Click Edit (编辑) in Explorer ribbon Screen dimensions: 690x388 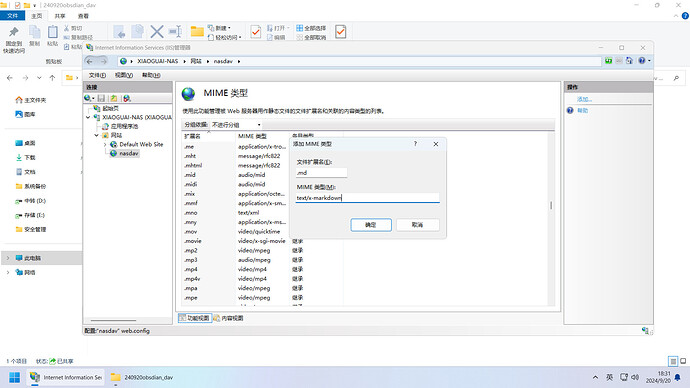(276, 38)
